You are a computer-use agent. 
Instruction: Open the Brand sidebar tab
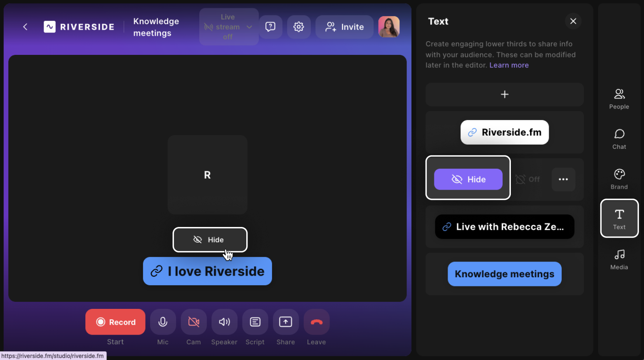(x=619, y=179)
